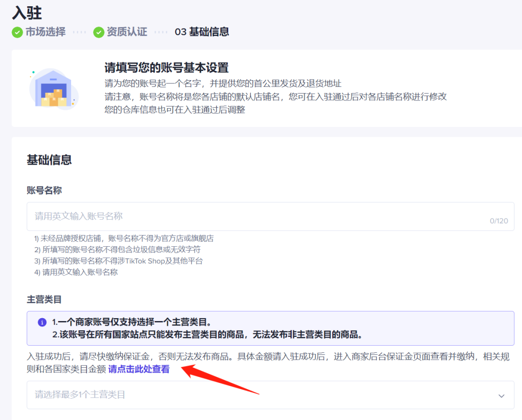Click the green checkmark beside 市场选择

click(17, 32)
